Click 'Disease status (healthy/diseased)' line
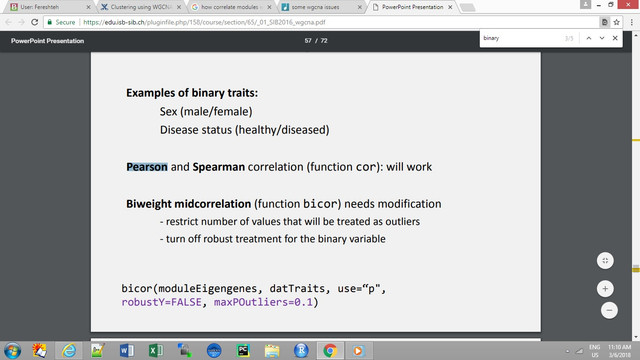640x360 pixels. click(x=244, y=130)
